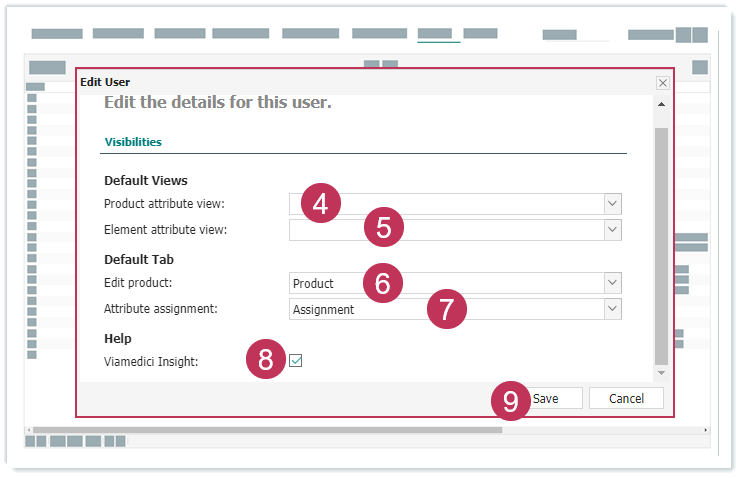Screen dimensions: 741x478
Task: Open the Edit product dropdown arrow
Action: [x=612, y=283]
